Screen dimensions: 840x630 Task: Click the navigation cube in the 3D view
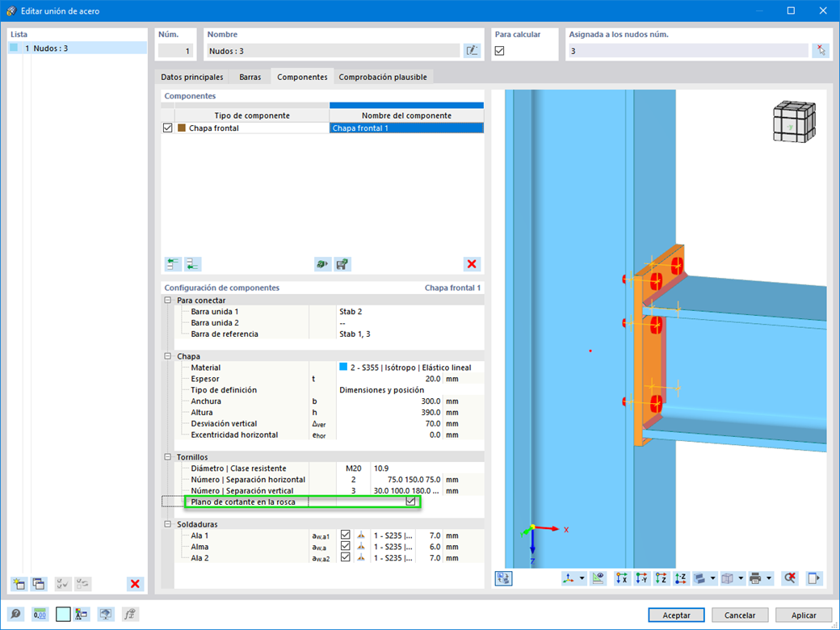[794, 122]
